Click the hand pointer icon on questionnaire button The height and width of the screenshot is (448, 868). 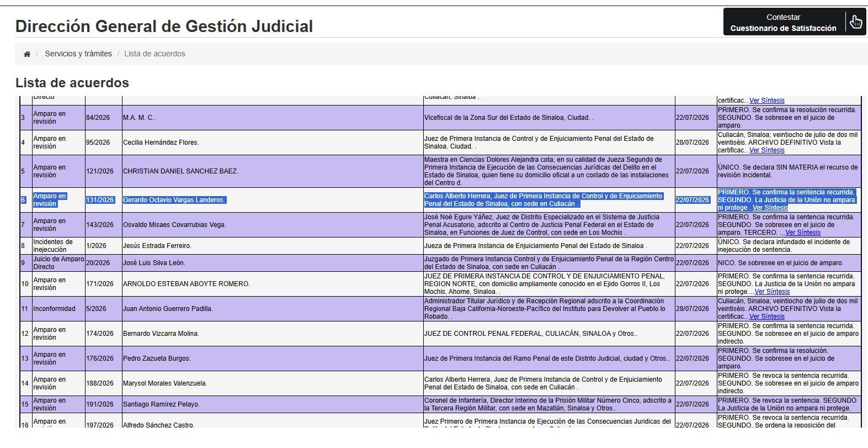(x=856, y=22)
